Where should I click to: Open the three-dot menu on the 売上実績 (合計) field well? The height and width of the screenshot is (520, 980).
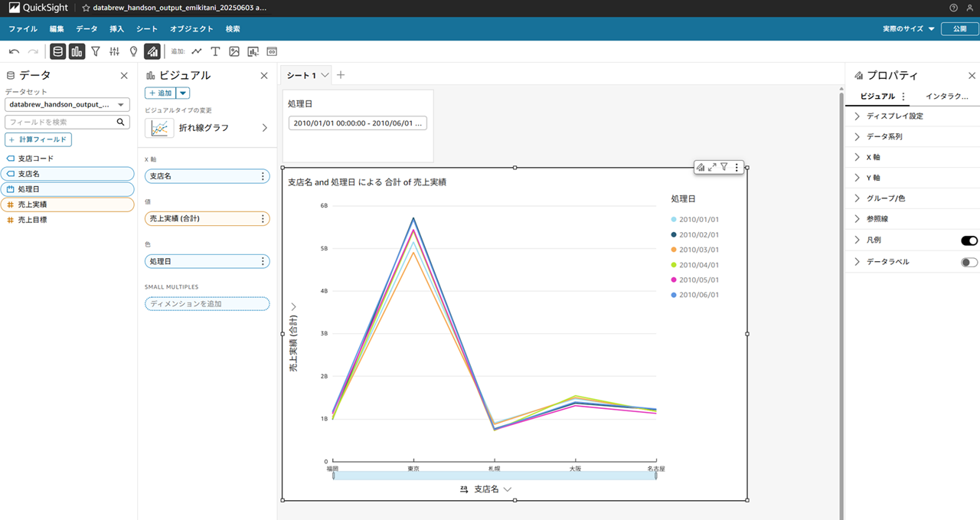click(263, 219)
